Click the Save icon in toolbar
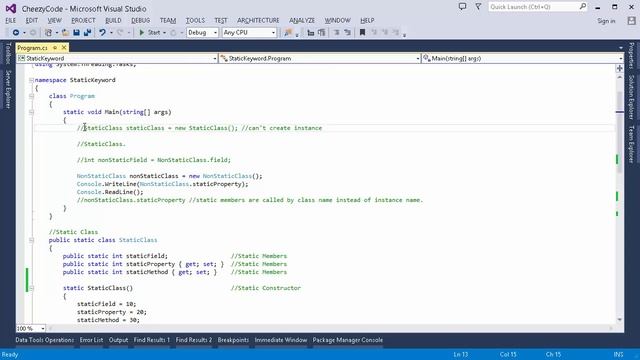This screenshot has height=360, width=640. (76, 32)
